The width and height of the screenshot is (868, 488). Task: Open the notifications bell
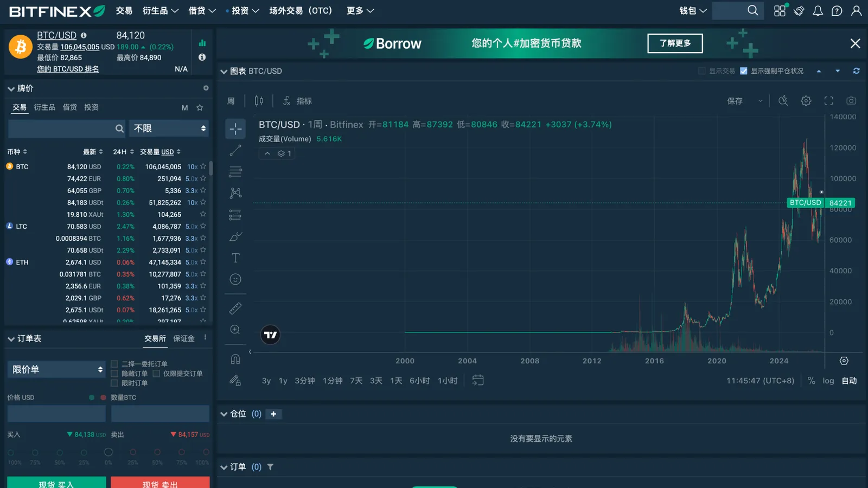tap(818, 11)
